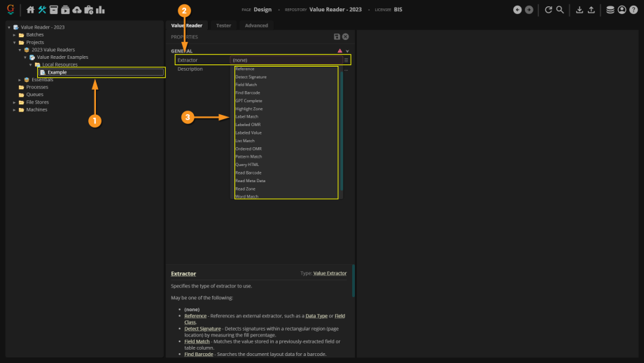This screenshot has width=644, height=363.
Task: Open the Extractor dropdown field
Action: coord(290,60)
